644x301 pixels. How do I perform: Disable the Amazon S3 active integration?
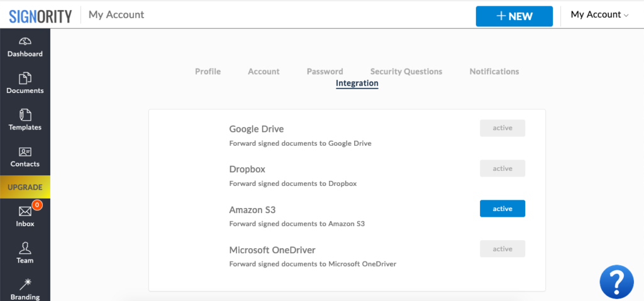[x=502, y=209]
